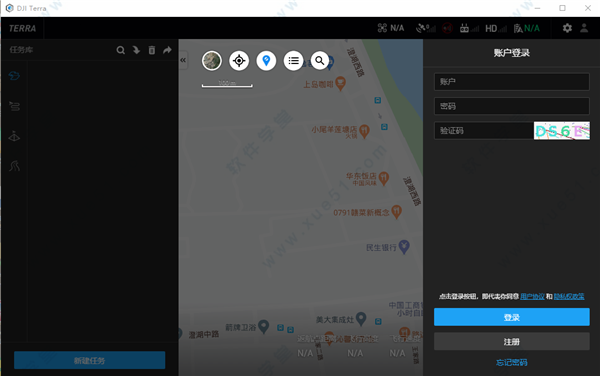Click the 箭牌卫浴 map marker

(x=263, y=327)
